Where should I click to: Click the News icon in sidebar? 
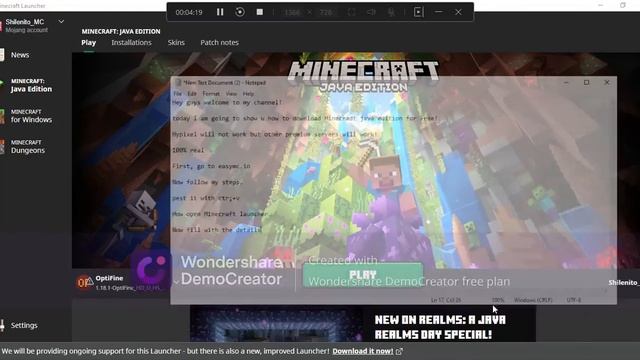pyautogui.click(x=2, y=55)
